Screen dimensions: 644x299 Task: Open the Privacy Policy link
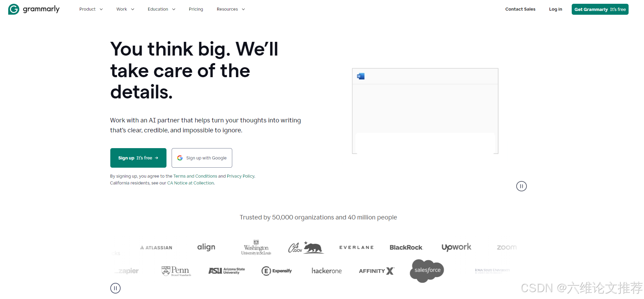pos(240,176)
